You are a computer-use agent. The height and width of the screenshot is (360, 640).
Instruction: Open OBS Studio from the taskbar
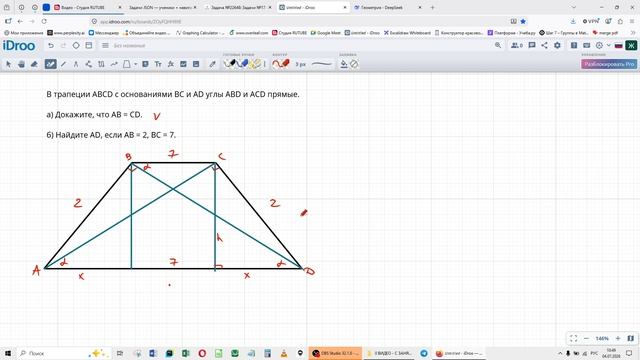click(x=335, y=353)
